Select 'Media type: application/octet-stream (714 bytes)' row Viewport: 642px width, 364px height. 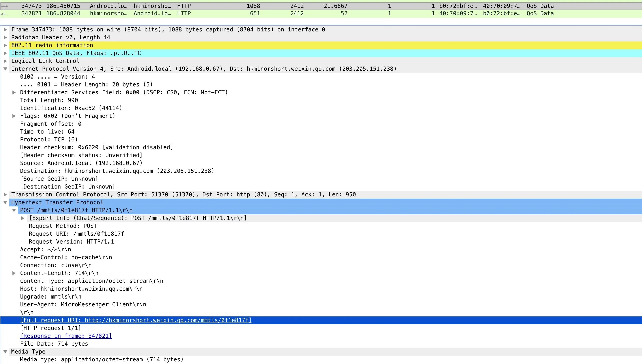pos(102,359)
